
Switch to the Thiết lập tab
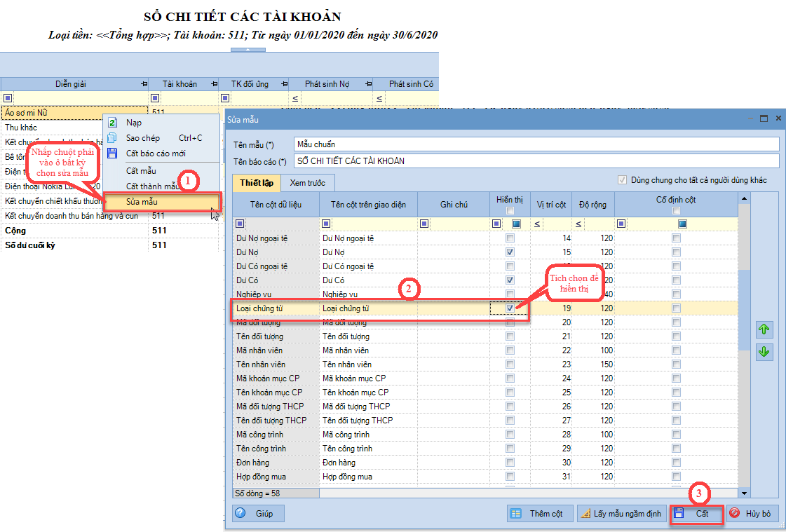pos(256,183)
